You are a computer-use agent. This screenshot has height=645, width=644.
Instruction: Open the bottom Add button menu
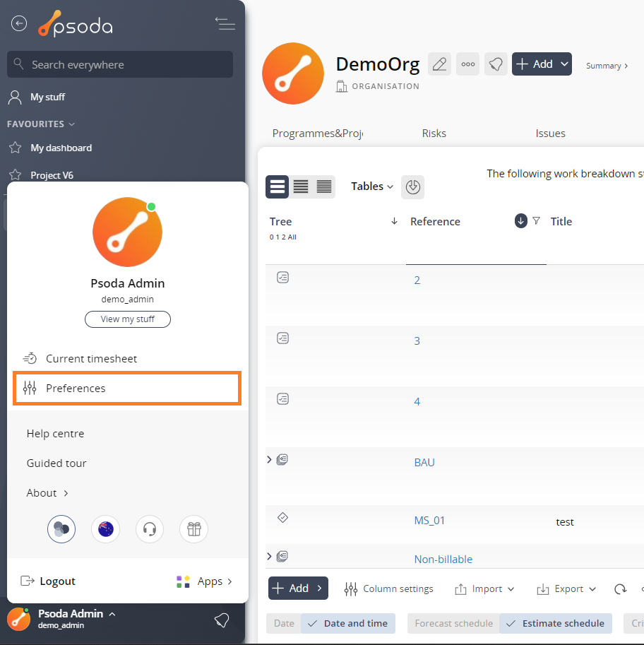298,588
